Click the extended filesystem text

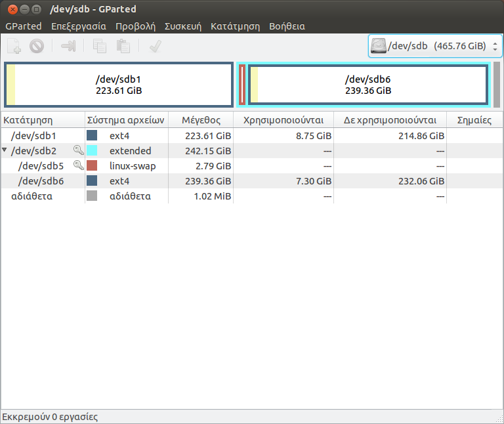point(130,151)
